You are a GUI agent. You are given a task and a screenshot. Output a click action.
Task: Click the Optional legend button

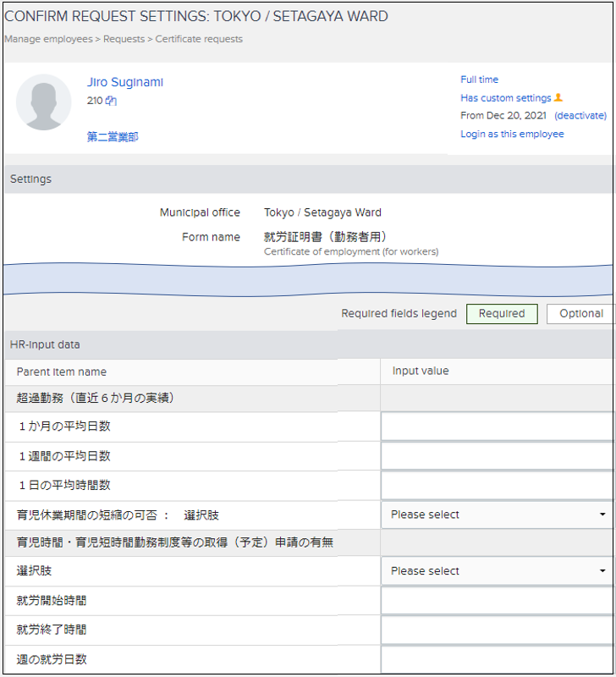[x=580, y=313]
